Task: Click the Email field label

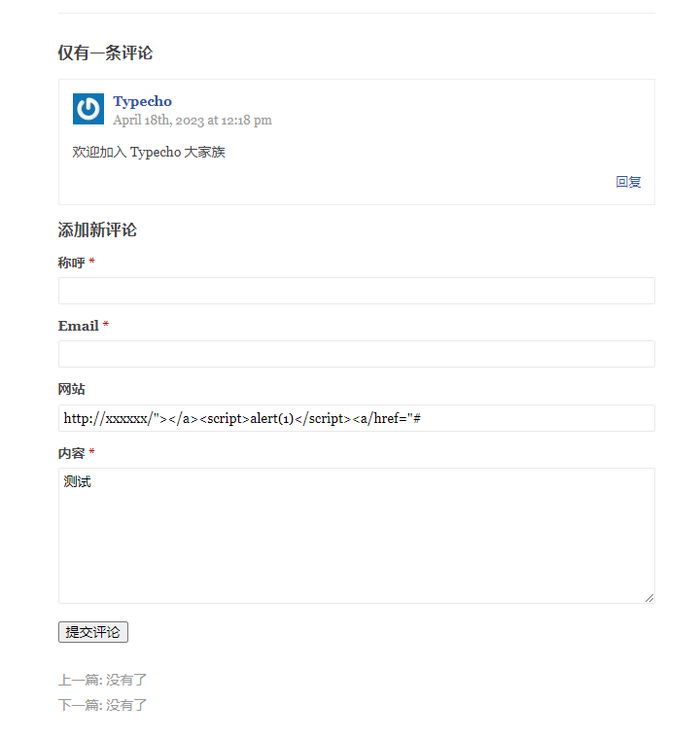Action: (x=78, y=326)
